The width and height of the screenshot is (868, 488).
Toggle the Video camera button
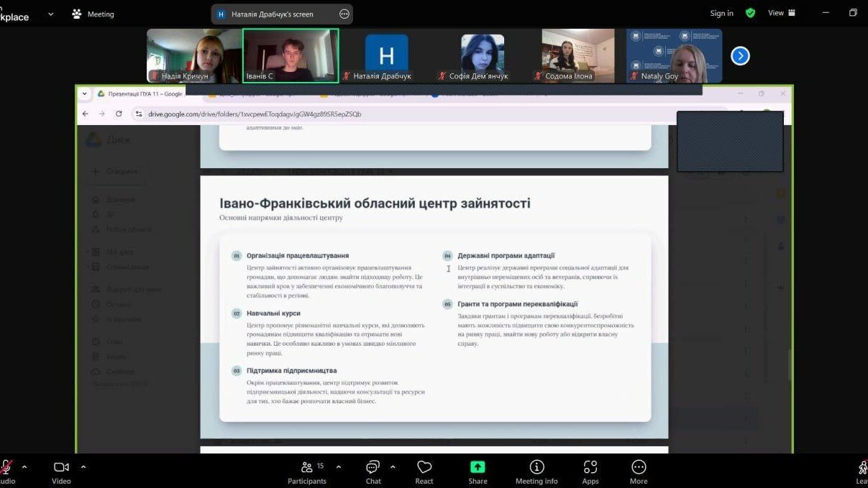61,471
